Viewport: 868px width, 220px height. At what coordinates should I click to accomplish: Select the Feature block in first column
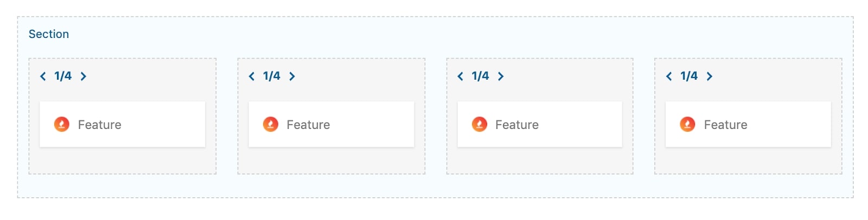(x=123, y=124)
